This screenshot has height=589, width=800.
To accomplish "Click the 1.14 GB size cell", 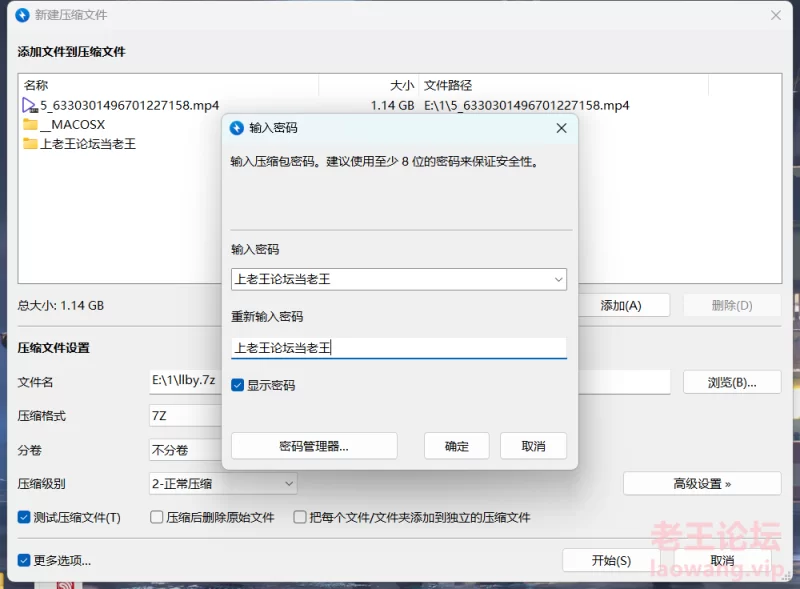I will click(x=392, y=106).
